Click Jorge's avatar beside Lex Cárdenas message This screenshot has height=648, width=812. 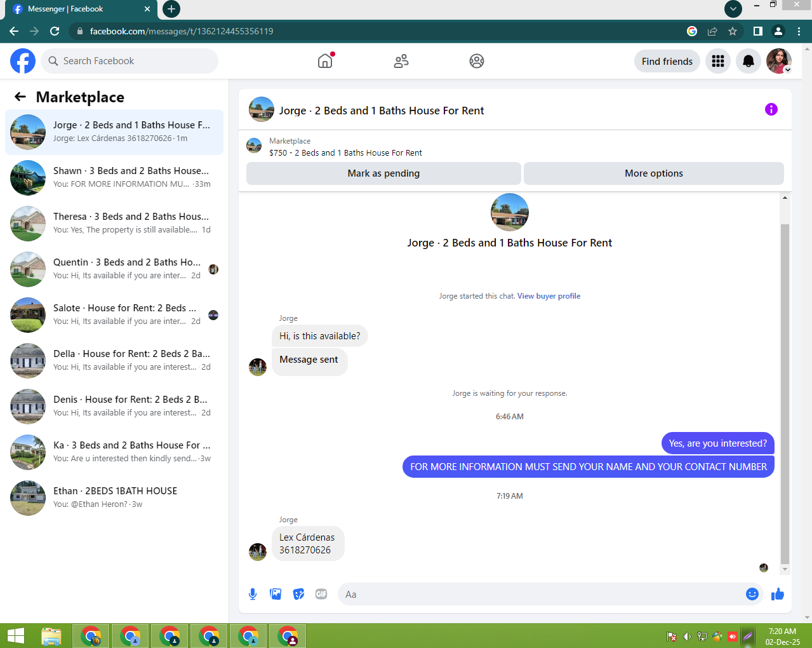pyautogui.click(x=258, y=551)
